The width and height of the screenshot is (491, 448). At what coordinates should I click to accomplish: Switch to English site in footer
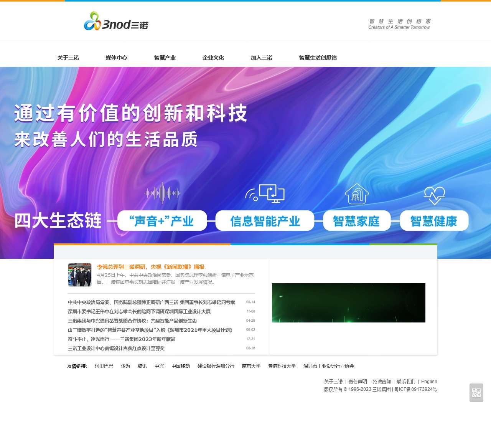(x=429, y=382)
